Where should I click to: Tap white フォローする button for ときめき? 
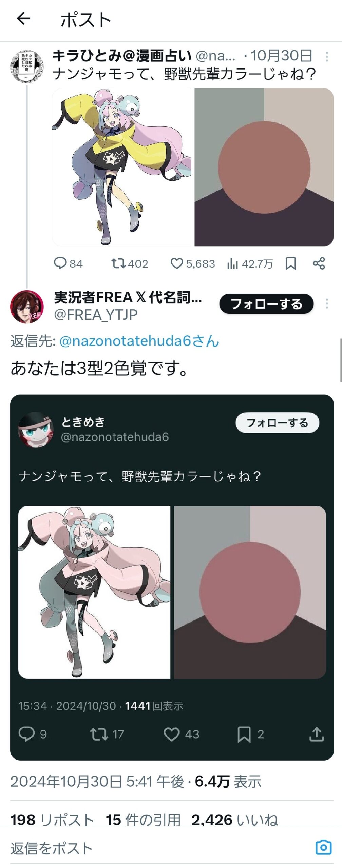click(277, 423)
